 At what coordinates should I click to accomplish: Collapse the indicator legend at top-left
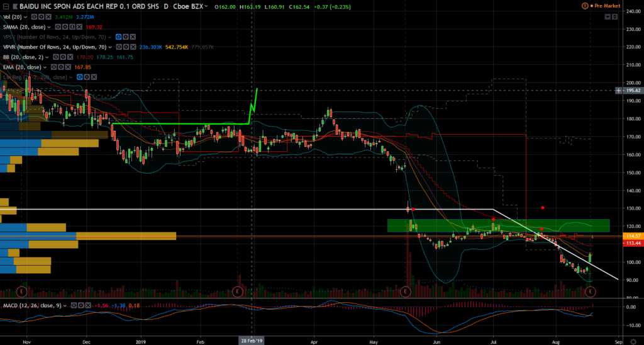tap(5, 6)
